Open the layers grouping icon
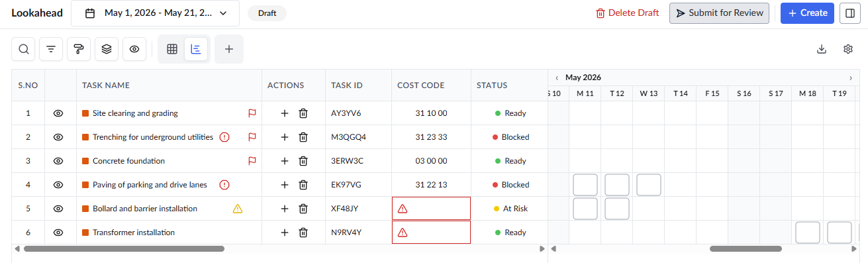The image size is (868, 263). pyautogui.click(x=107, y=49)
